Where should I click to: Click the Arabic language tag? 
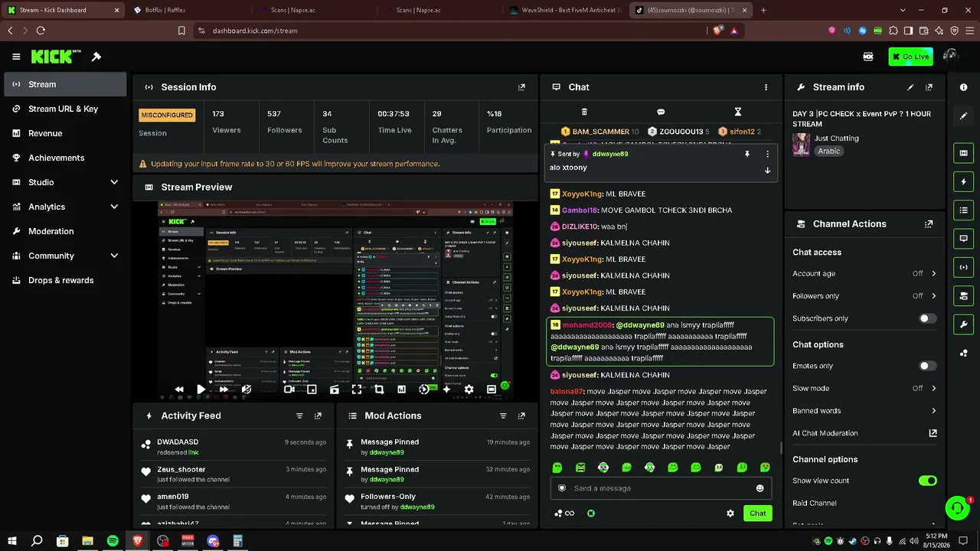pyautogui.click(x=829, y=152)
